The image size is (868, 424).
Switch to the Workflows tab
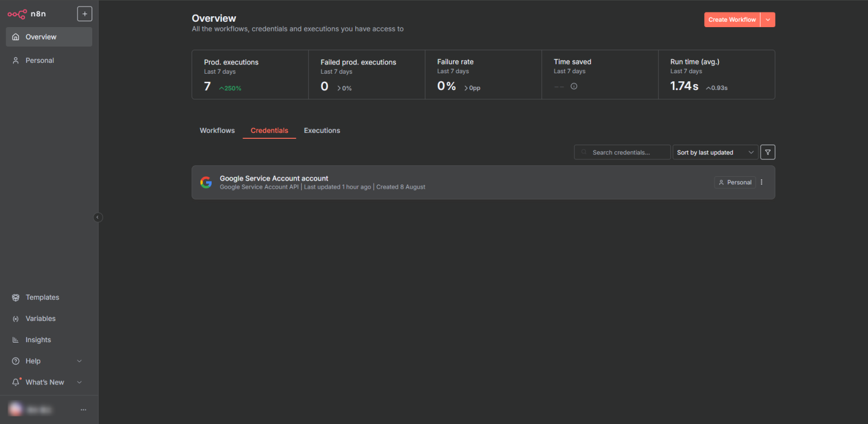tap(217, 131)
